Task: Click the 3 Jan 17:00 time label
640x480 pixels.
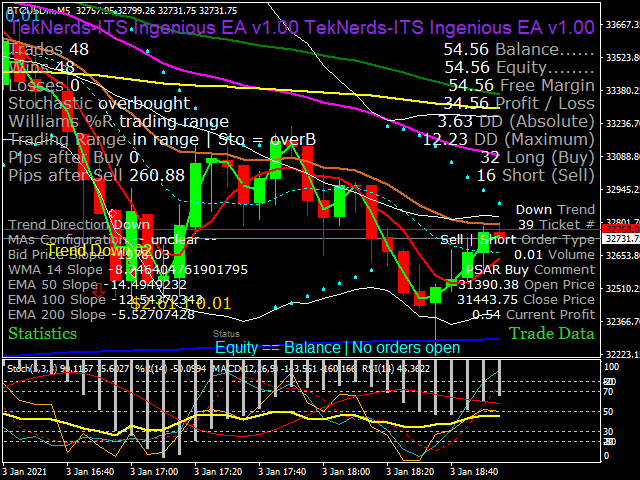Action: click(x=154, y=472)
